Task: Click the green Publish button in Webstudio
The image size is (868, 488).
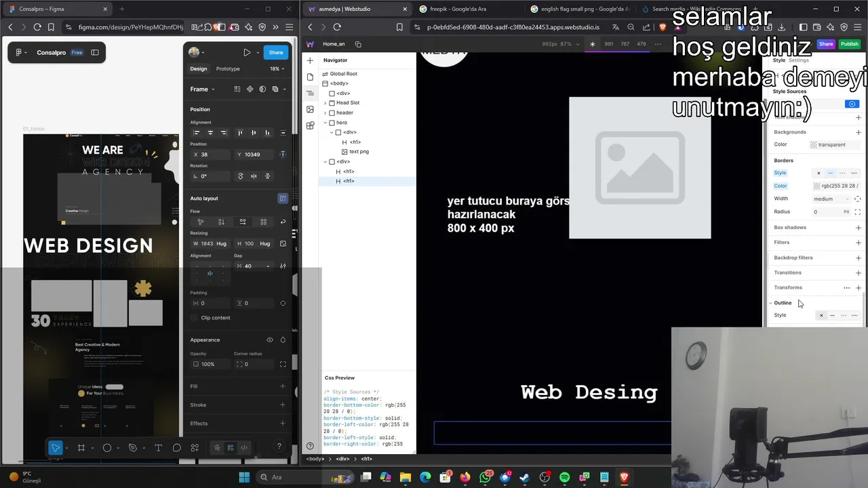Action: coord(849,44)
